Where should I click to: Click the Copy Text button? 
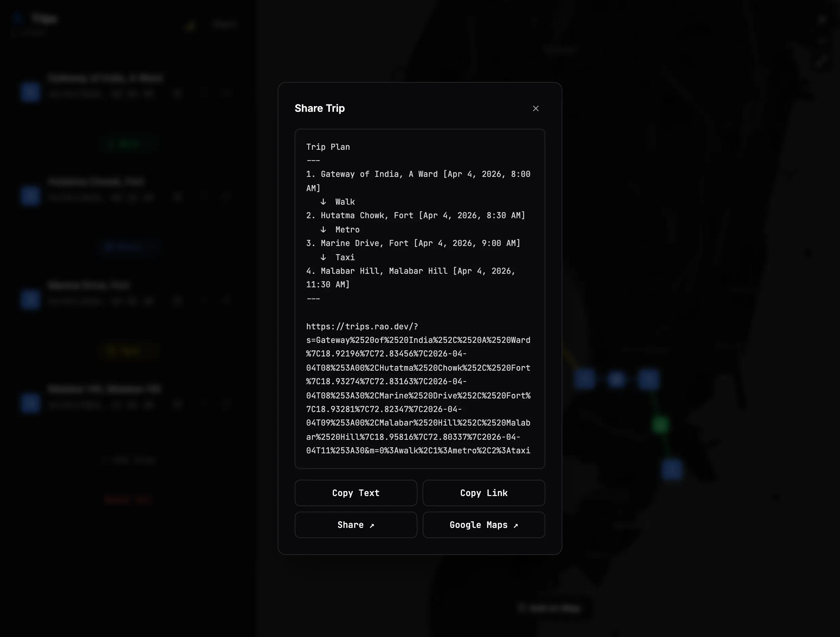356,493
